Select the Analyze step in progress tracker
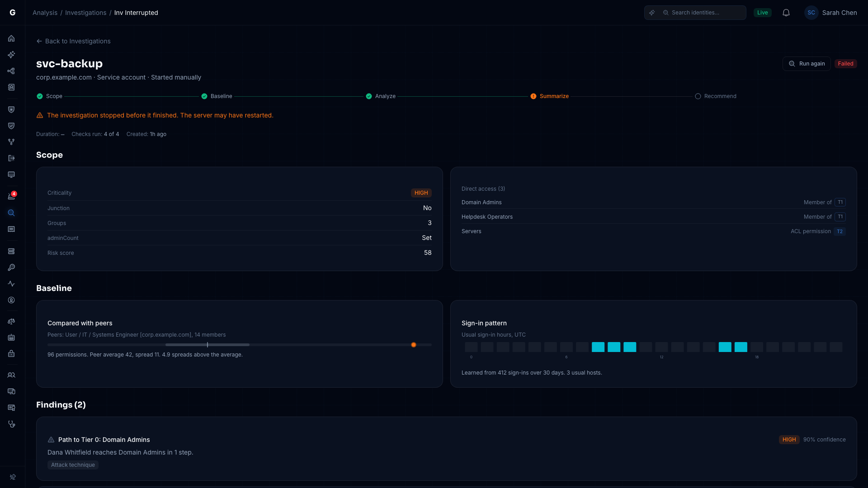The image size is (868, 488). 381,96
